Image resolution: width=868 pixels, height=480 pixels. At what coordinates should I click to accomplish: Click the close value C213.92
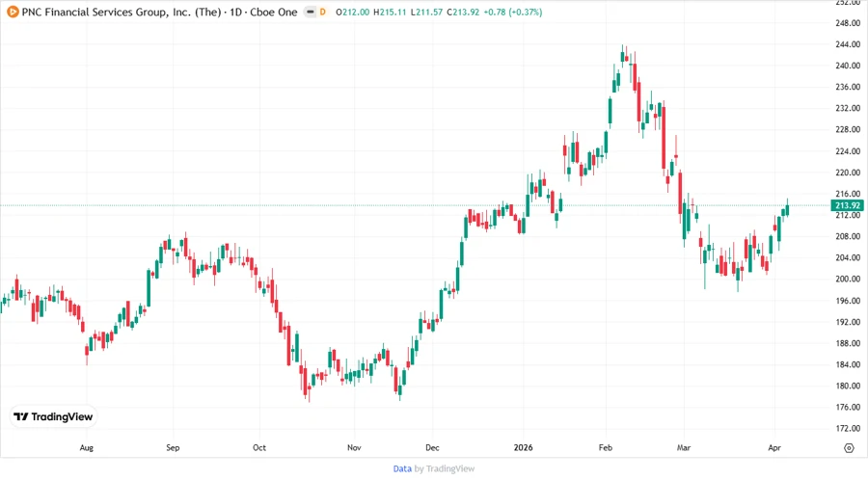[x=463, y=13]
